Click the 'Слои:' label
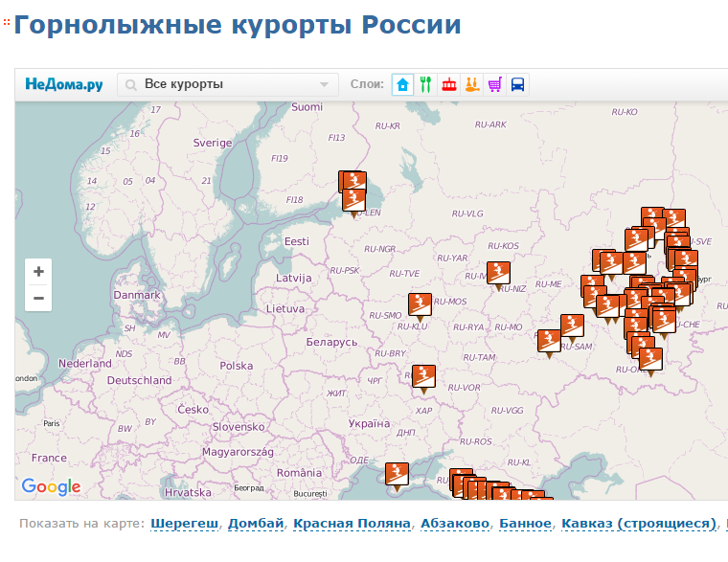 367,84
